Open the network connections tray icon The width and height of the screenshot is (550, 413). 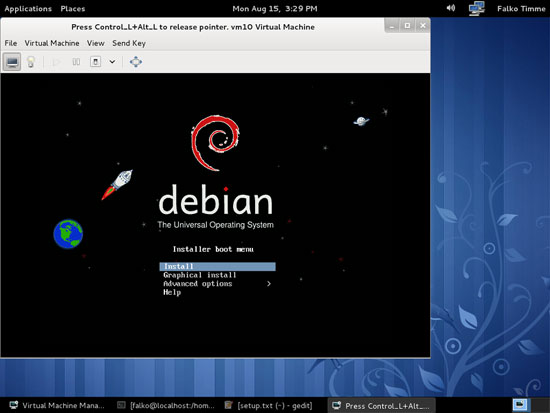pyautogui.click(x=477, y=8)
